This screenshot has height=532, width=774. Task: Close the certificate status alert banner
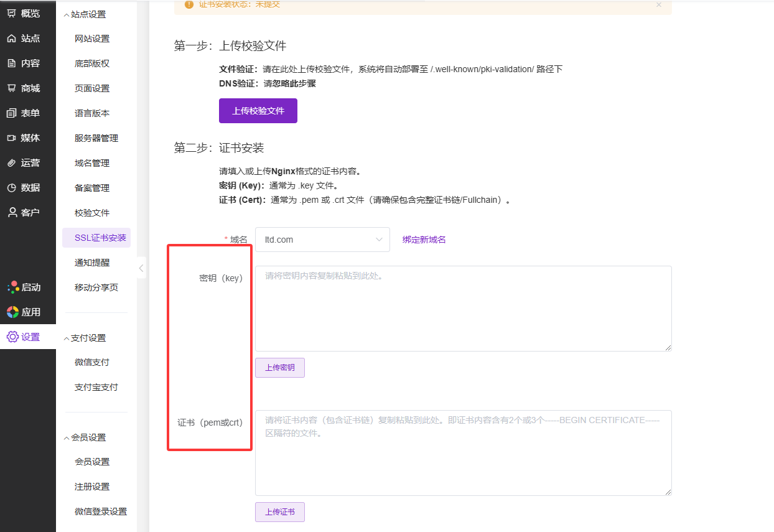coord(659,4)
